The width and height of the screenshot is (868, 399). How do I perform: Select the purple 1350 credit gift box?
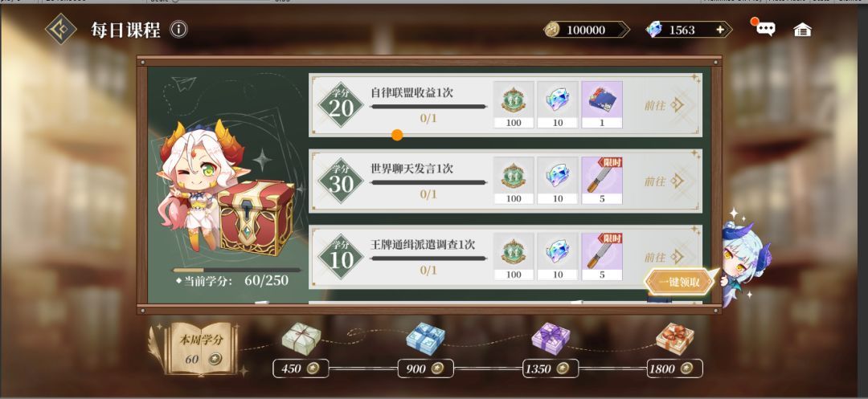(551, 339)
